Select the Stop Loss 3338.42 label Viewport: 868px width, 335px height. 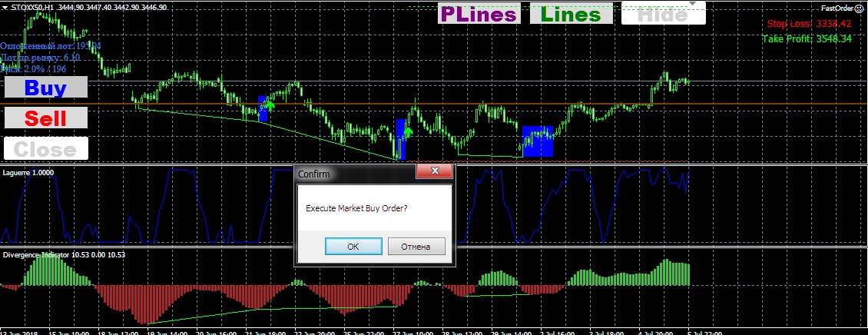pos(809,24)
